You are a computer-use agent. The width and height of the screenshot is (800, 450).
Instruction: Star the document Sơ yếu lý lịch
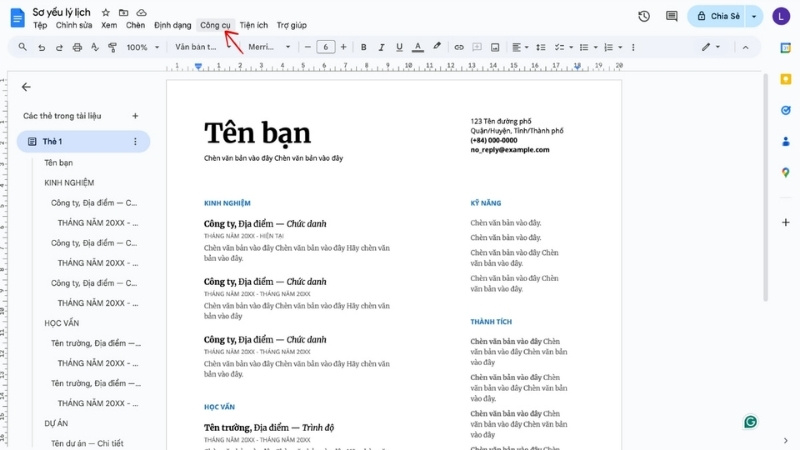106,12
